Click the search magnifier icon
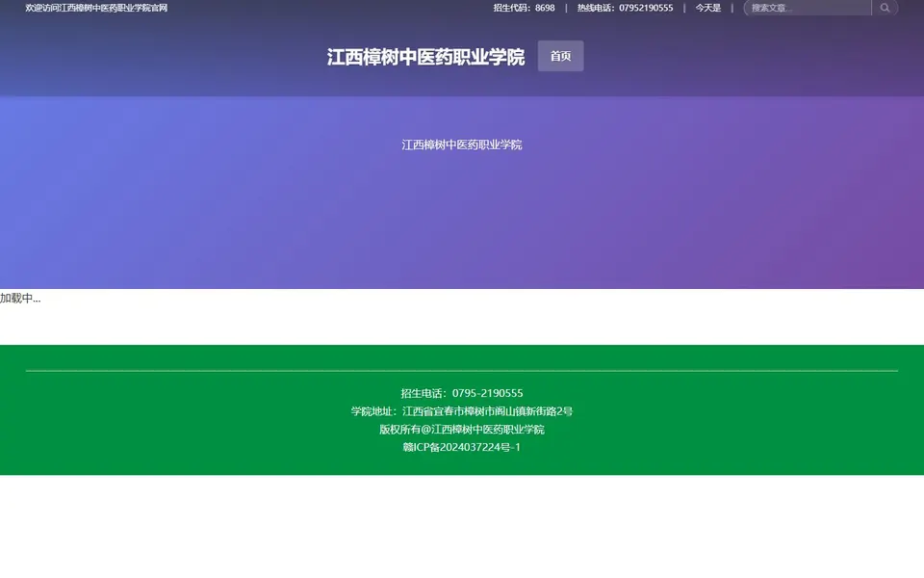The image size is (924, 578). coord(885,8)
